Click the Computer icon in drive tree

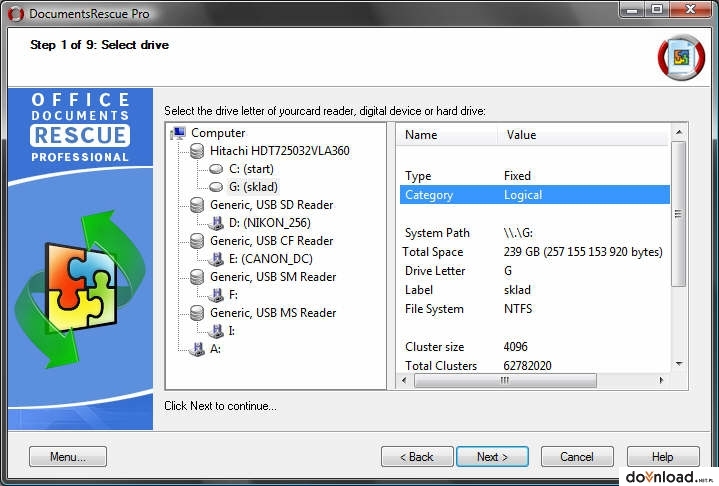coord(178,133)
